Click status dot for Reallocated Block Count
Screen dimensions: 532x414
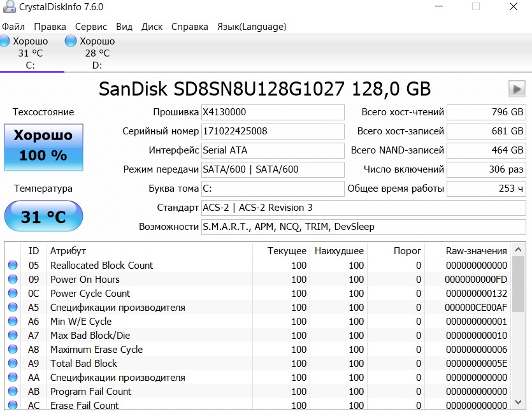(x=13, y=265)
